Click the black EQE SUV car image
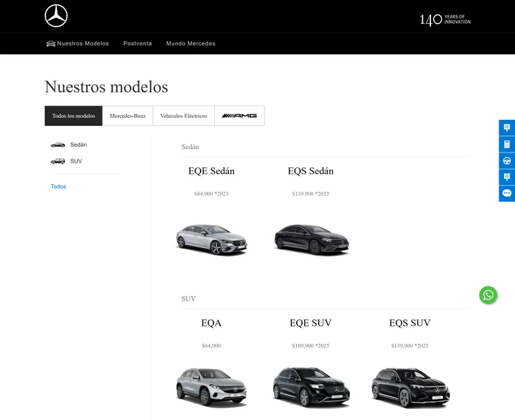 tap(311, 387)
